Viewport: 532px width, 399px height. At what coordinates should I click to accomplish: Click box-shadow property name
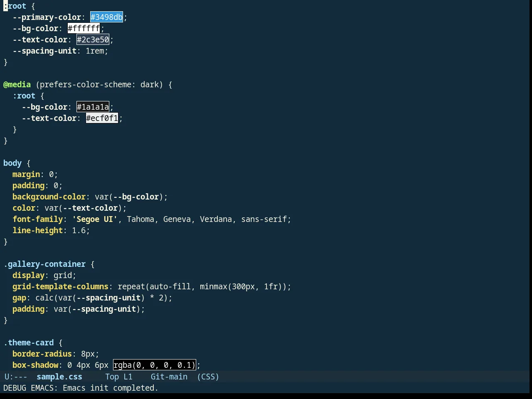coord(35,365)
